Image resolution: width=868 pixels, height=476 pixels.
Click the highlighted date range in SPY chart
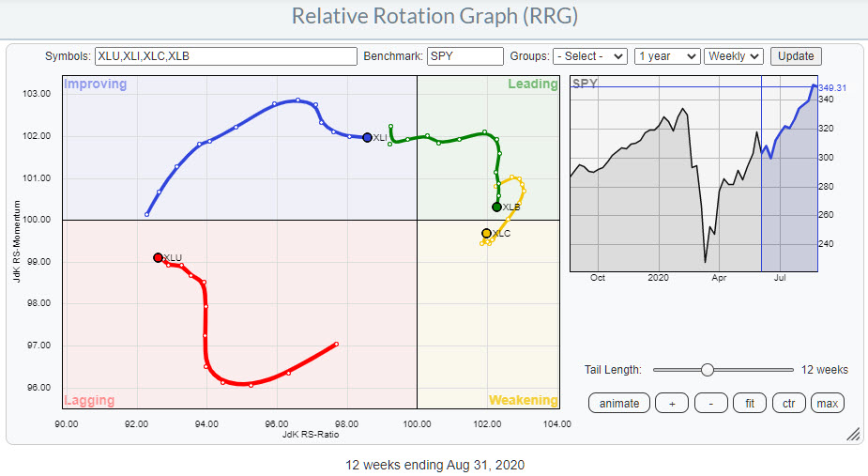[788, 188]
